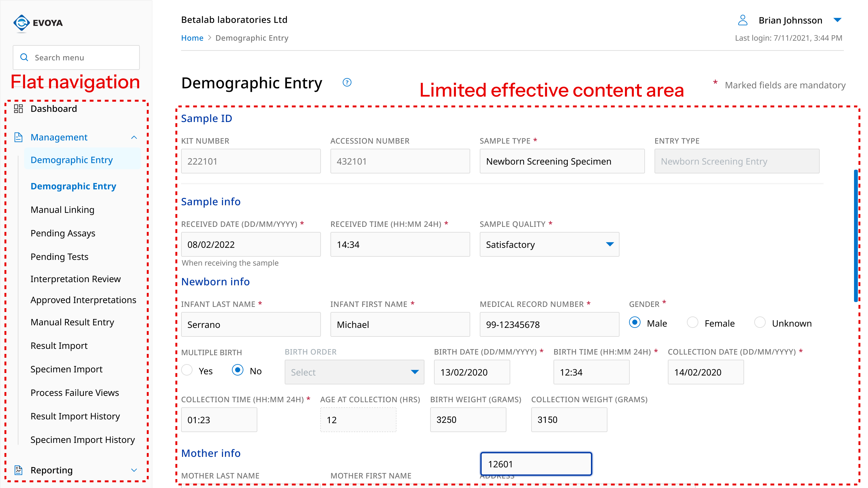Click Brian Johnsson user name

coord(790,20)
